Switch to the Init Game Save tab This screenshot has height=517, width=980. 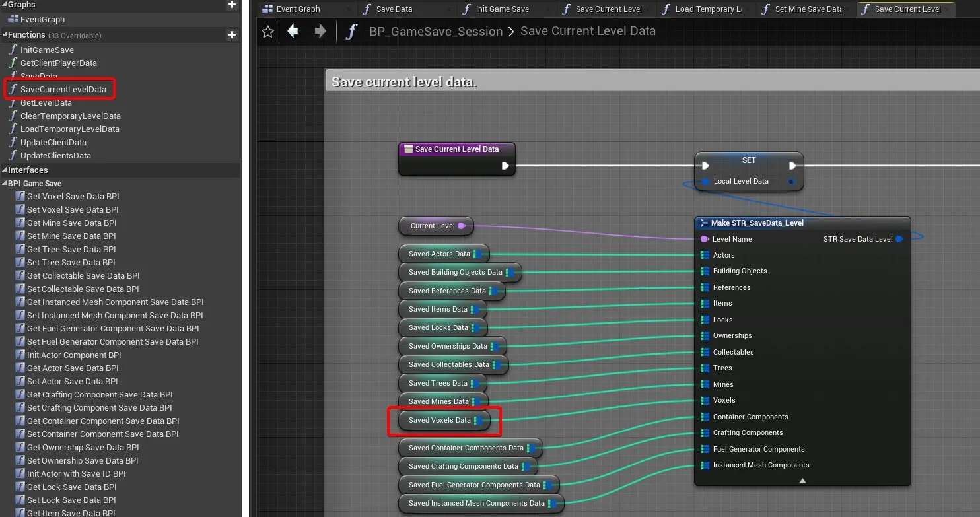pos(502,9)
